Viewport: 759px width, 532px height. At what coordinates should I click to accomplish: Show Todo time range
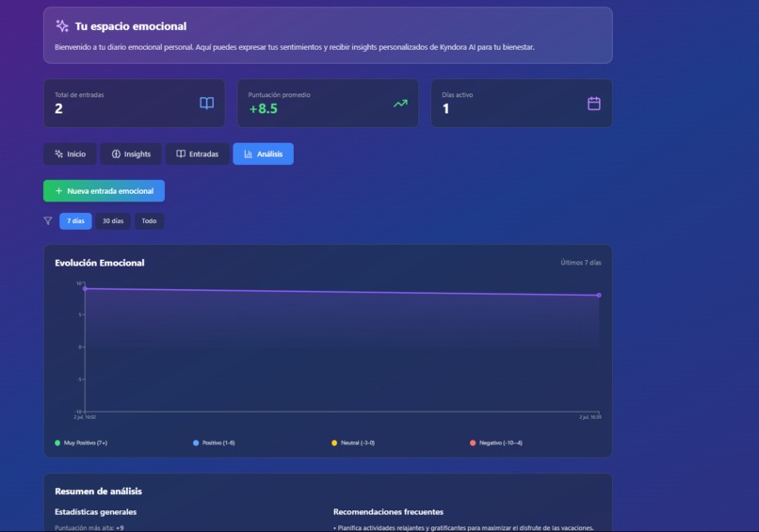click(x=149, y=220)
